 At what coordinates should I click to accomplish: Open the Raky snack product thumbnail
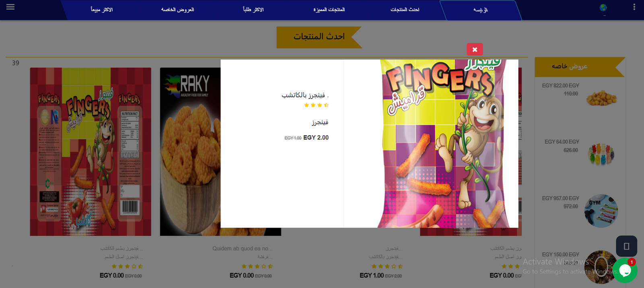click(190, 152)
